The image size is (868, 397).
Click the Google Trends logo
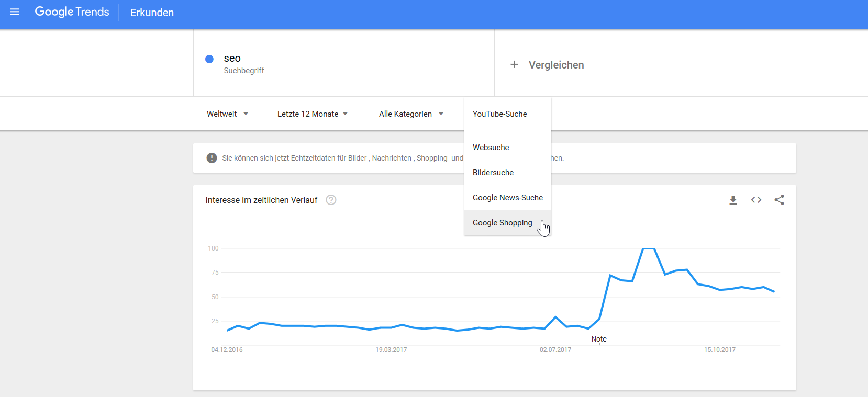click(x=72, y=12)
